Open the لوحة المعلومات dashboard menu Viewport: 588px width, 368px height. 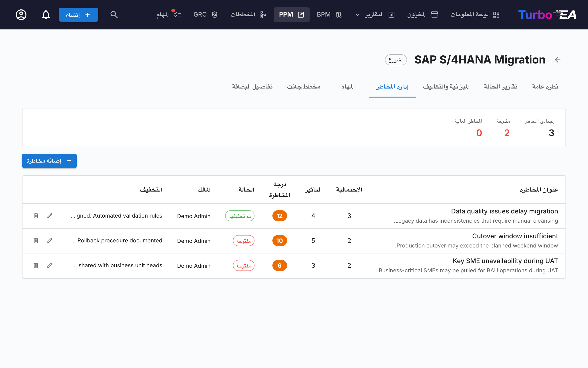coord(475,14)
